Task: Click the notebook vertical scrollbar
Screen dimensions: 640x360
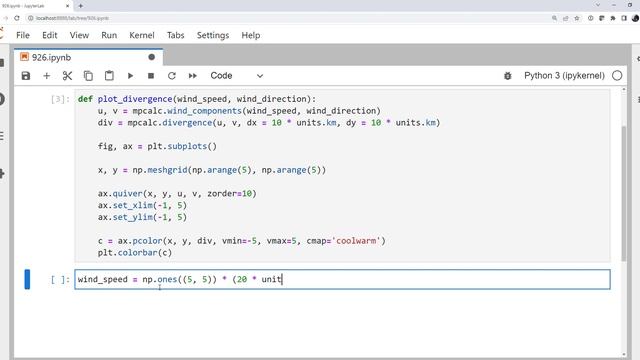Action: pyautogui.click(x=623, y=194)
